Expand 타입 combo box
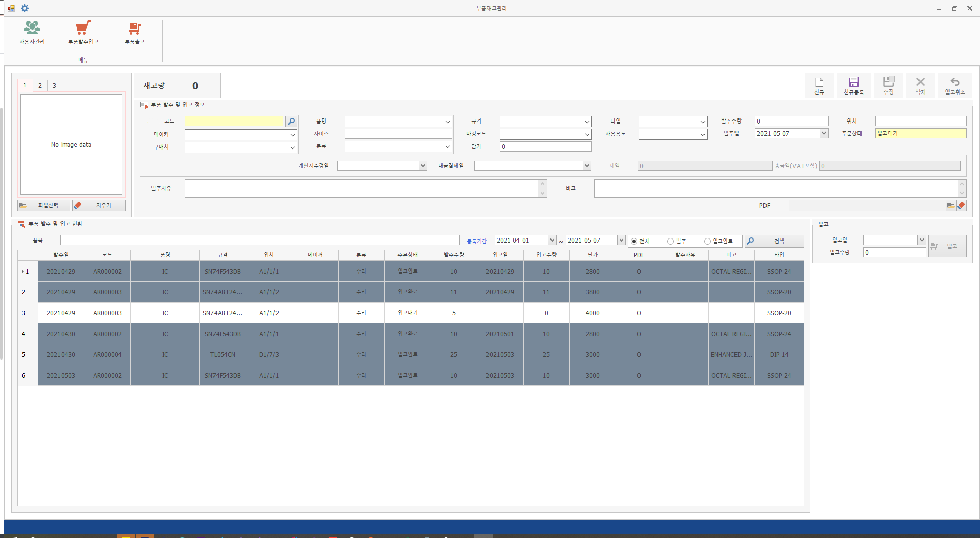 coord(702,122)
